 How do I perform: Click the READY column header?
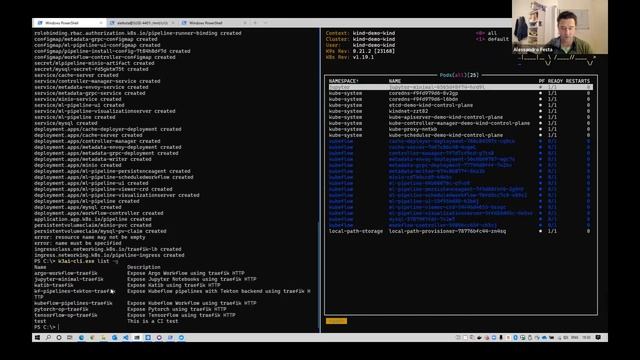click(x=555, y=81)
